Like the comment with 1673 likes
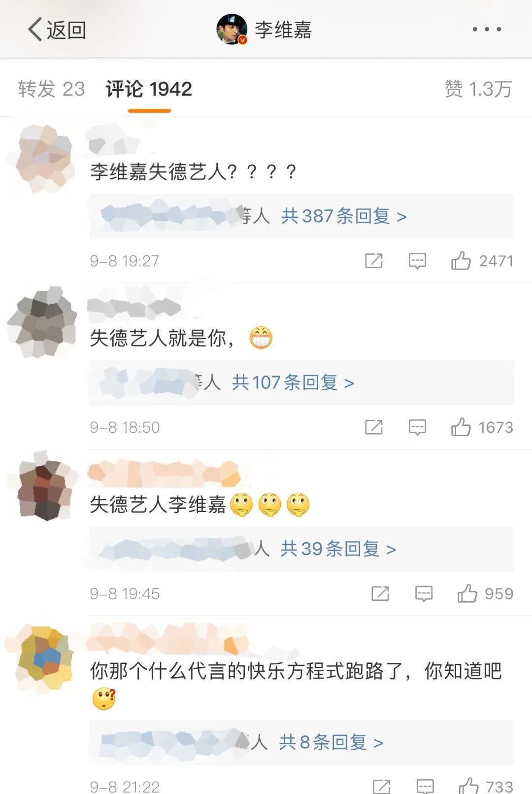532x794 pixels. point(461,427)
